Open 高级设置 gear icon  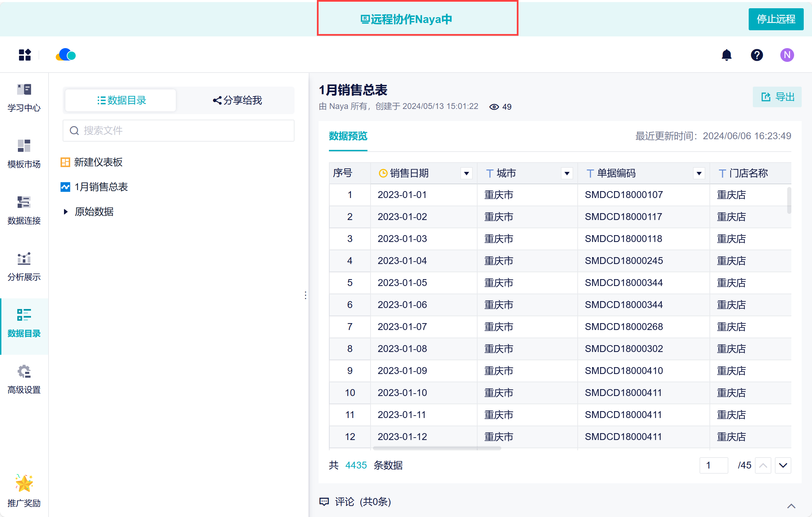coord(24,372)
